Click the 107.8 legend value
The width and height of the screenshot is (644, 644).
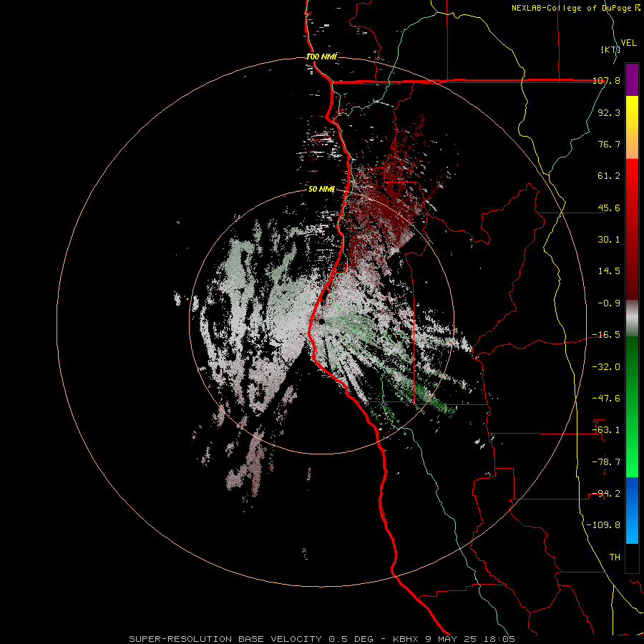click(607, 80)
